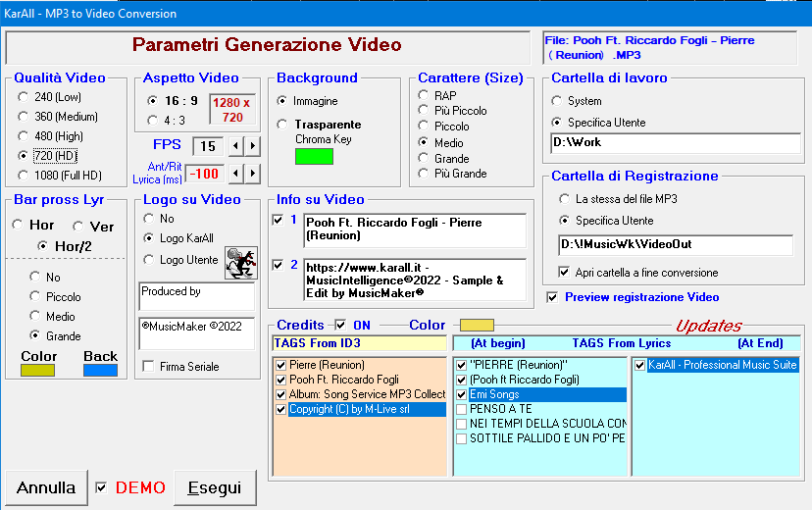This screenshot has height=510, width=812.
Task: Toggle Info su Video line 1 checkbox
Action: coord(279,220)
